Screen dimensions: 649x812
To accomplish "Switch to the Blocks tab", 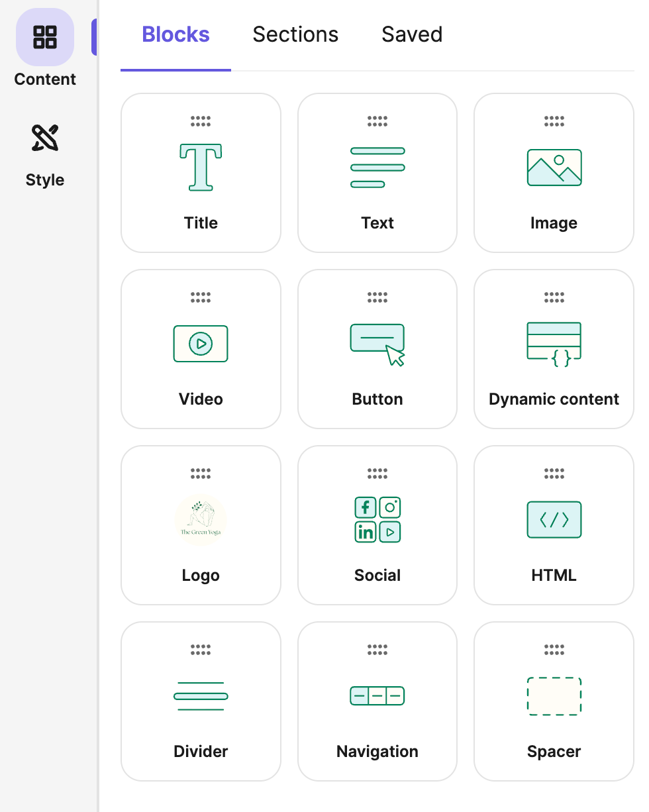I will 175,34.
